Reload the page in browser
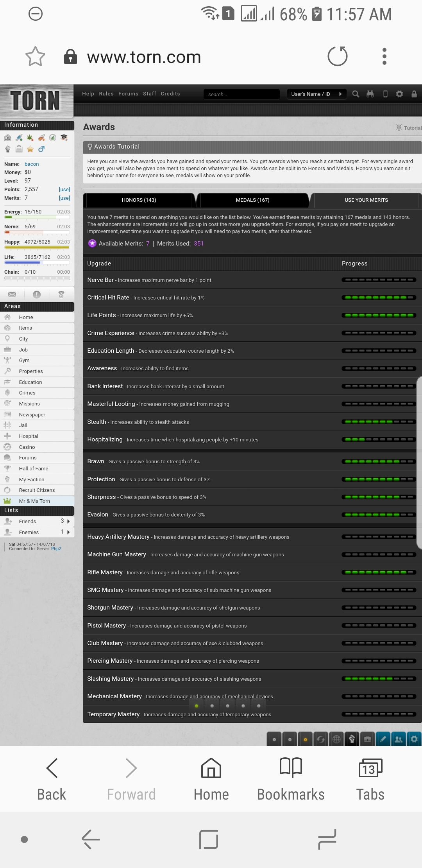Screen dimensions: 422x868 click(338, 56)
